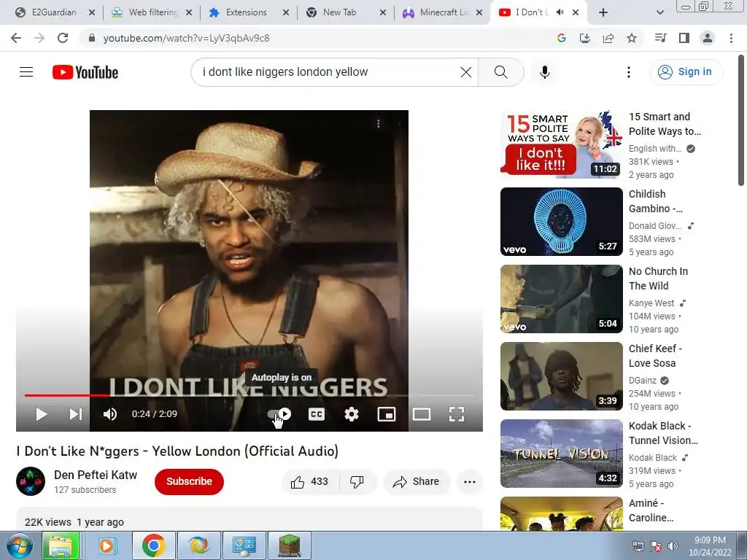Open No Church In The Wild title
Screen dimensions: 747x560
(659, 279)
